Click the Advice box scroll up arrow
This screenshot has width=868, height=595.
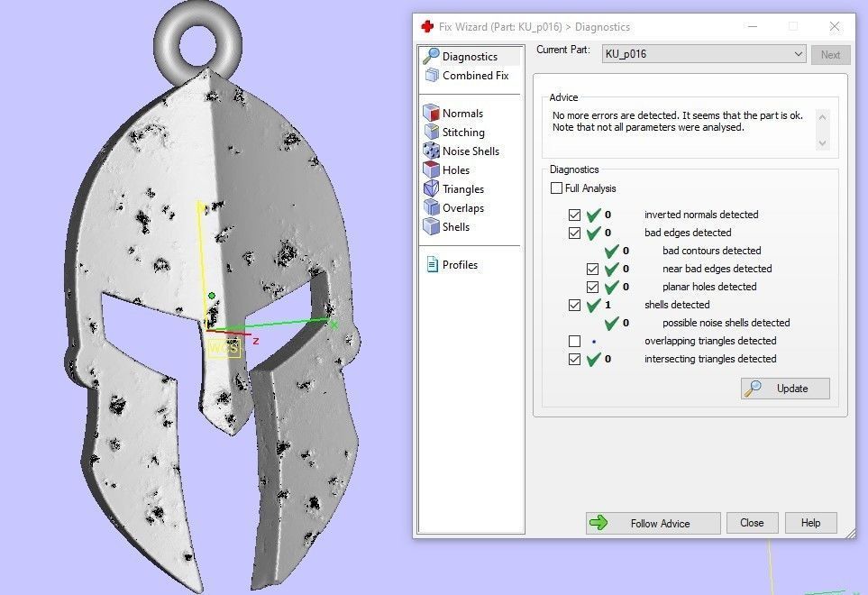pyautogui.click(x=822, y=117)
